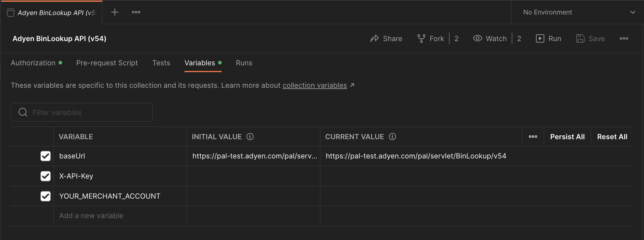The image size is (644, 240).
Task: Open the variables table column options menu
Action: pos(533,137)
